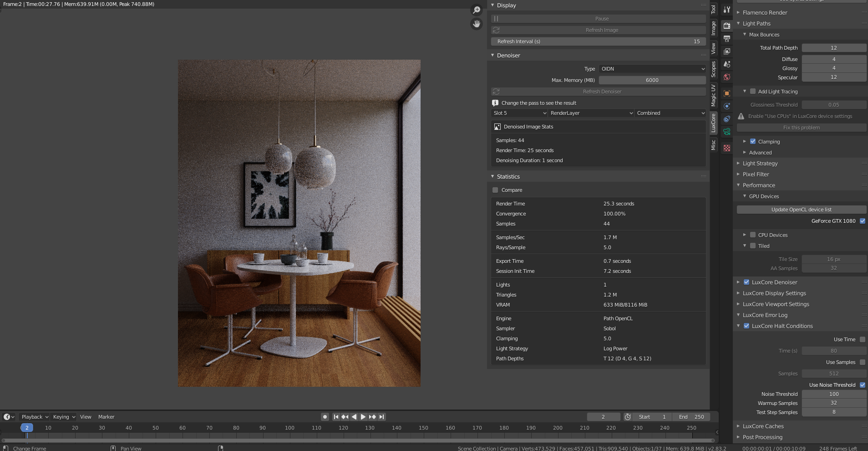The image size is (868, 451).
Task: Open the denoiser Type dropdown showing OIDN
Action: [652, 69]
